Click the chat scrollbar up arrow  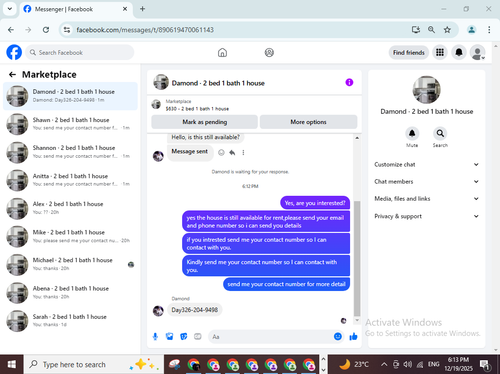(357, 138)
